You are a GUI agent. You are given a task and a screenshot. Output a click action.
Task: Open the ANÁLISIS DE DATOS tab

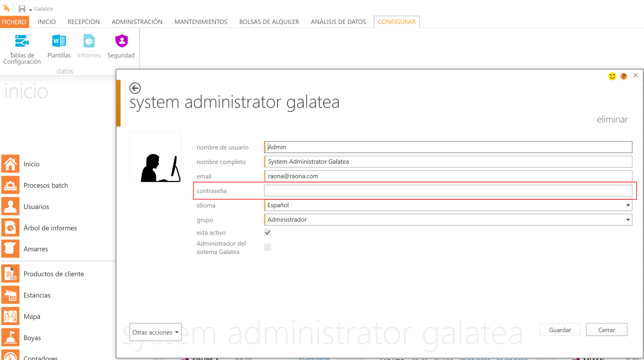tap(338, 22)
